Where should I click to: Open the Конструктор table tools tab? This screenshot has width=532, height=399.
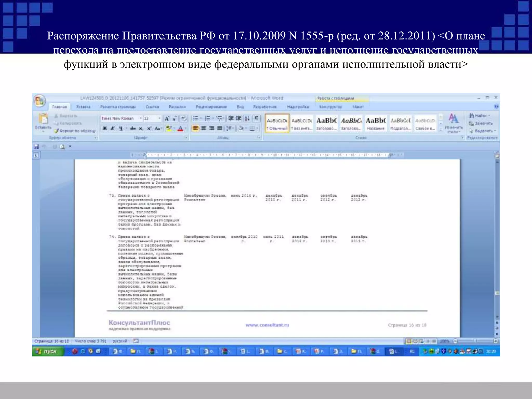(331, 107)
